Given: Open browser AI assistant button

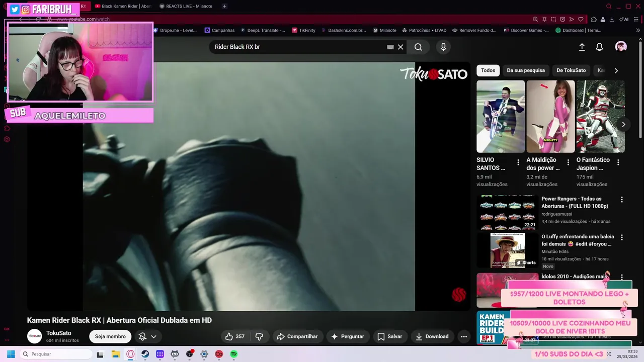Looking at the screenshot, I should pyautogui.click(x=624, y=19).
